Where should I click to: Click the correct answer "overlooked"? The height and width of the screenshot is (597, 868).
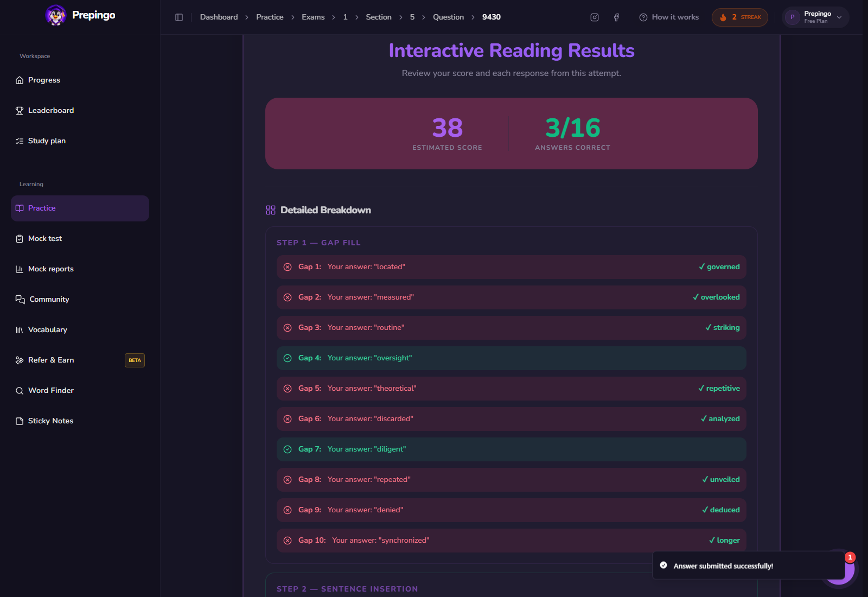pos(716,297)
